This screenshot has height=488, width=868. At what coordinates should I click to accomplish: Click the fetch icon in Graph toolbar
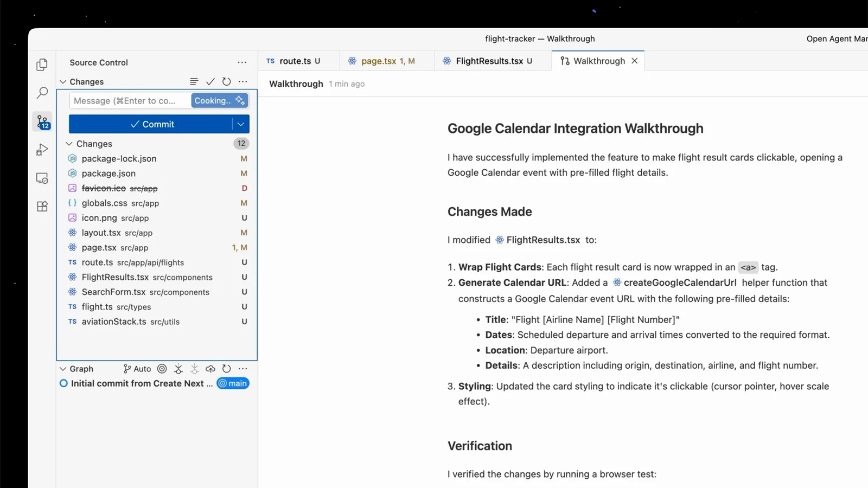click(178, 369)
